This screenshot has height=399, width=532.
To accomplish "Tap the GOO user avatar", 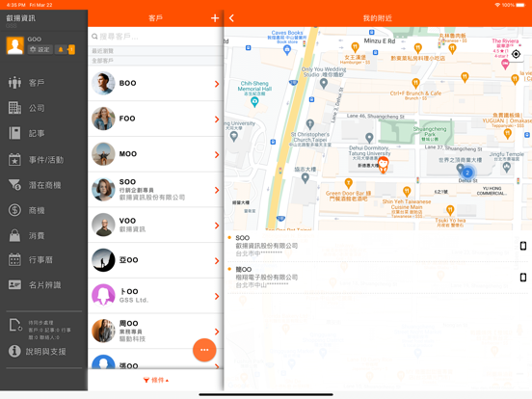I will 14,45.
